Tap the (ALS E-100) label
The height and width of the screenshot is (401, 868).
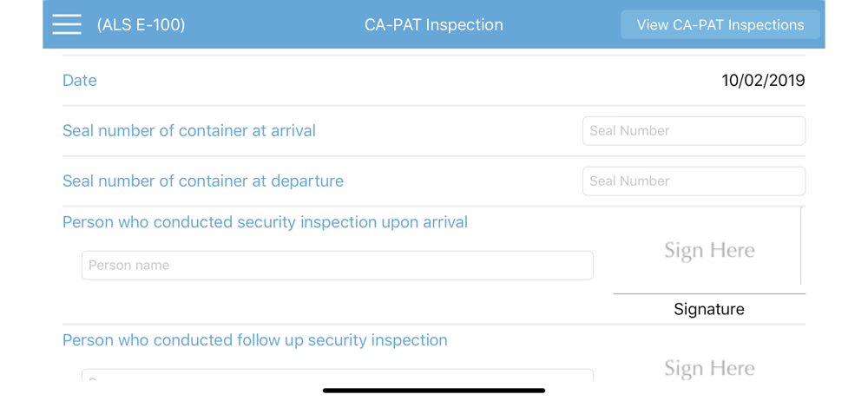141,25
